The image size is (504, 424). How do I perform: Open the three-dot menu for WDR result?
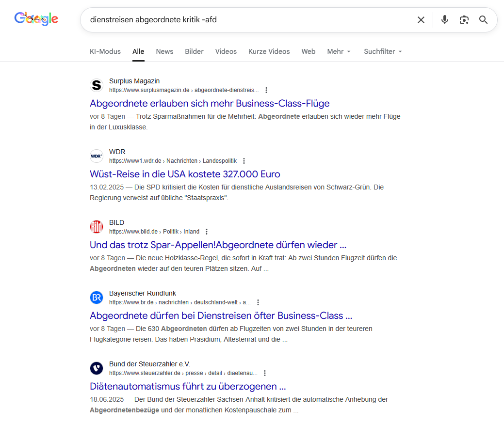click(244, 161)
